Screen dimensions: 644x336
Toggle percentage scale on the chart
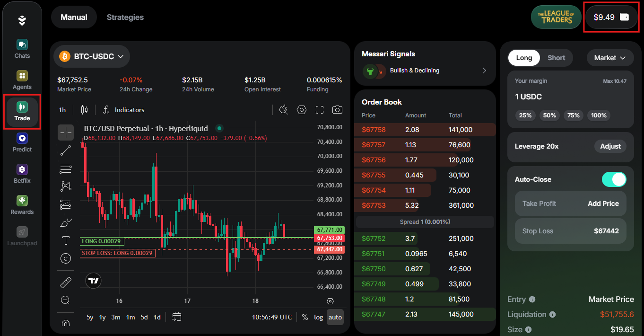(305, 317)
